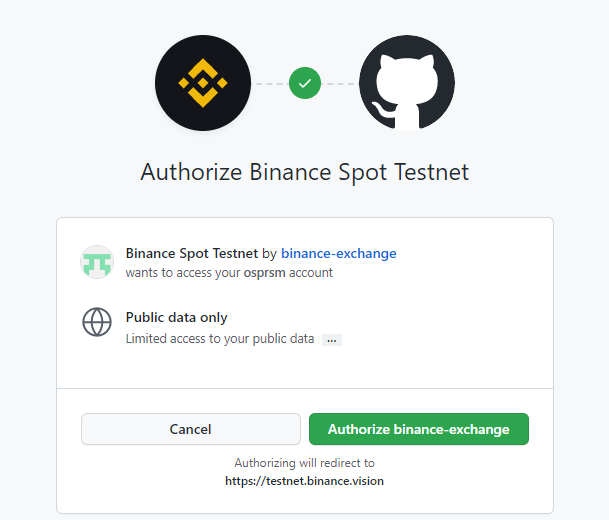Viewport: 609px width, 520px height.
Task: Click "Limited access to your public data" text
Action: coord(219,339)
